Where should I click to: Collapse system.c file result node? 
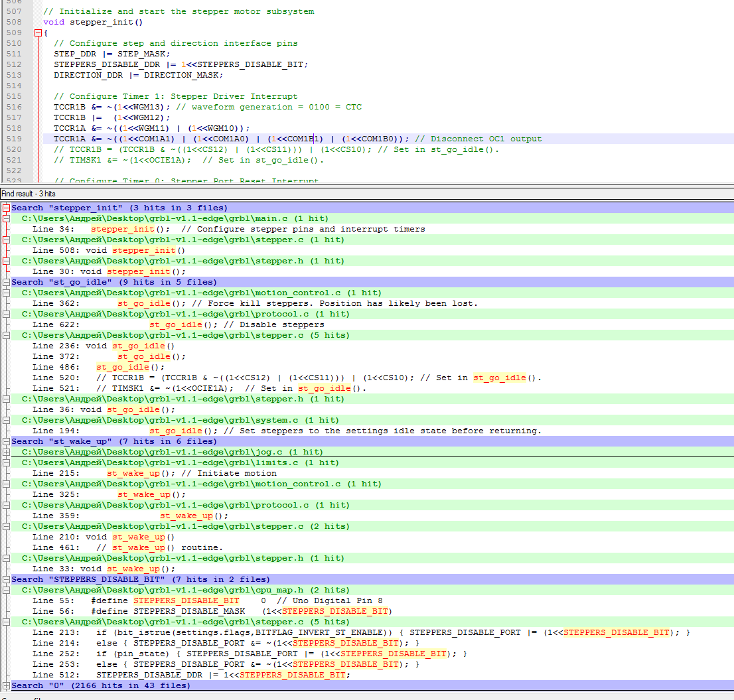click(6, 420)
